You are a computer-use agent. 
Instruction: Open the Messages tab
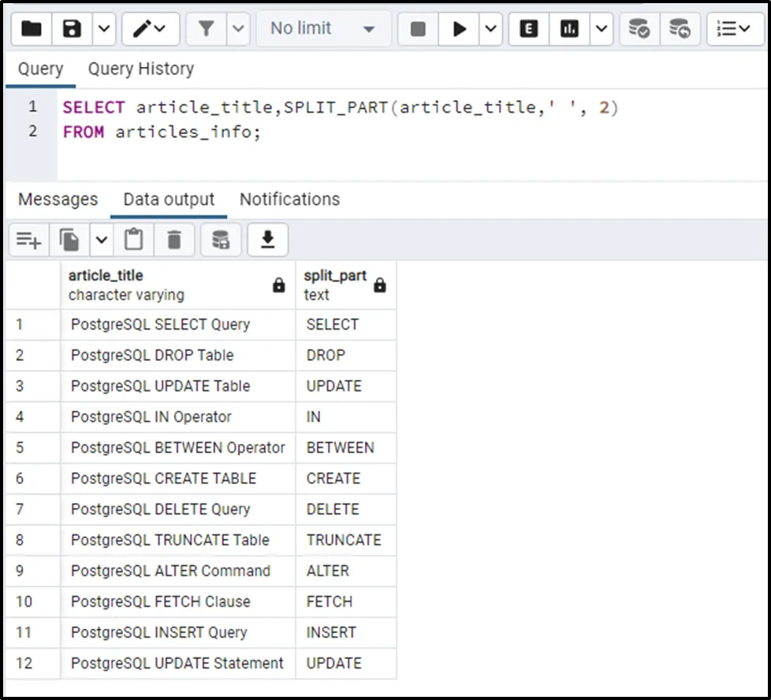tap(58, 199)
